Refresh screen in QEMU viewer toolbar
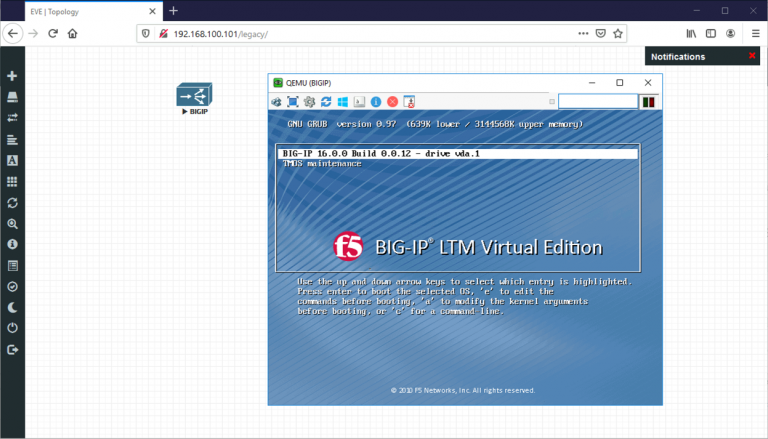Image resolution: width=768 pixels, height=439 pixels. pos(326,101)
